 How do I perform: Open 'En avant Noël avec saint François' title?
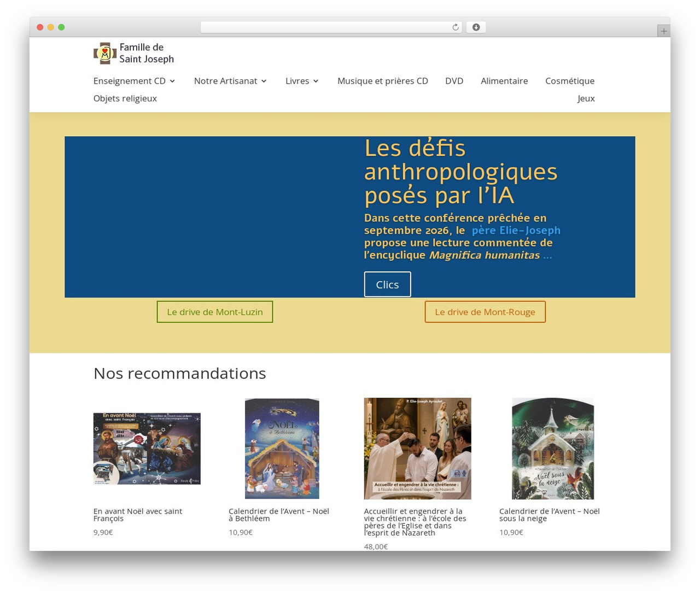pos(138,515)
